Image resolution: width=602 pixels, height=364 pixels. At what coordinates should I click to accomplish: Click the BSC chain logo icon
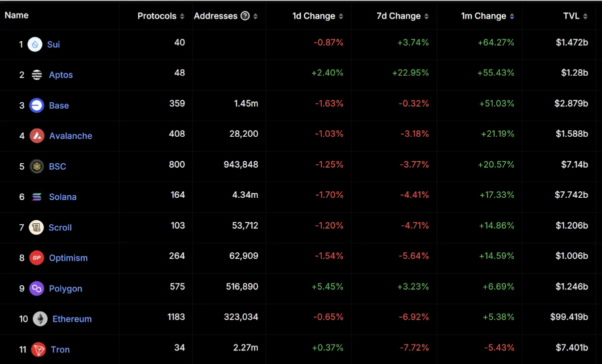[37, 166]
